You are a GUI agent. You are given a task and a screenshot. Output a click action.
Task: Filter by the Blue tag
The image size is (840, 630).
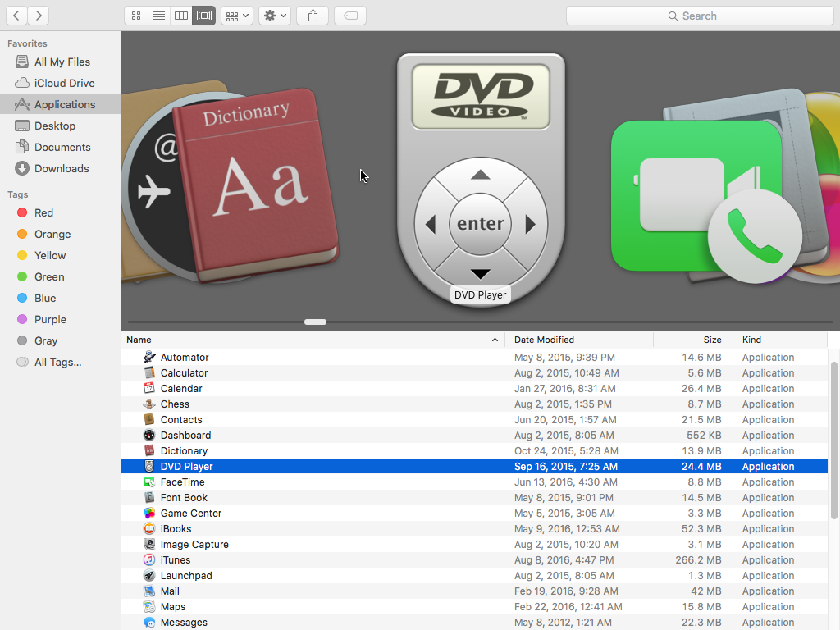(x=61, y=299)
